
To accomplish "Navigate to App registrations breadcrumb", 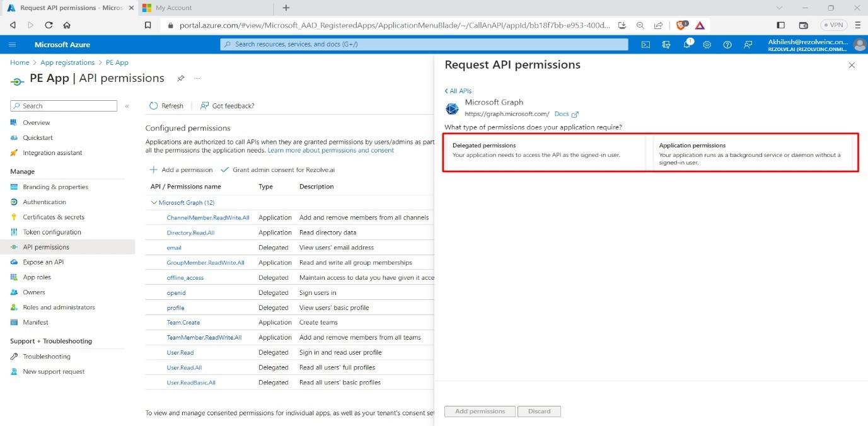I will click(67, 62).
